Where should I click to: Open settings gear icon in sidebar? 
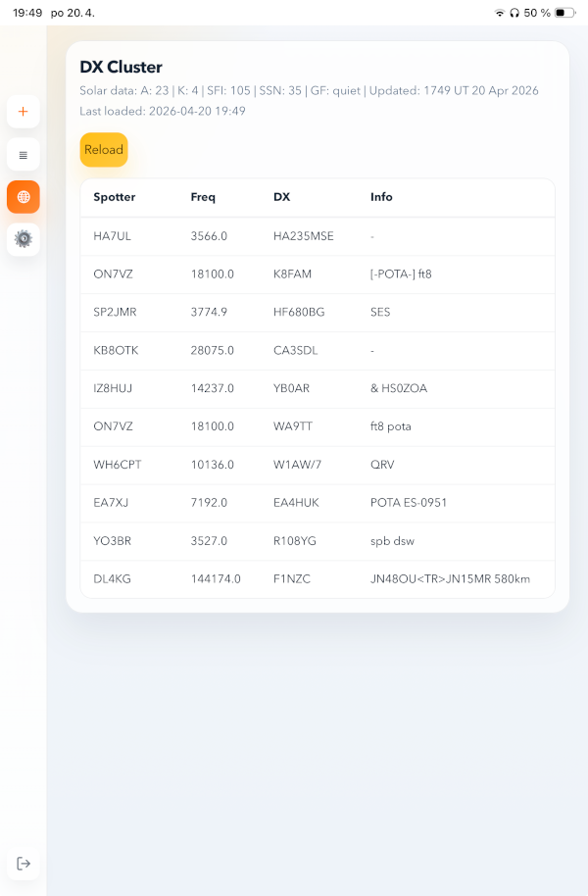pos(24,239)
